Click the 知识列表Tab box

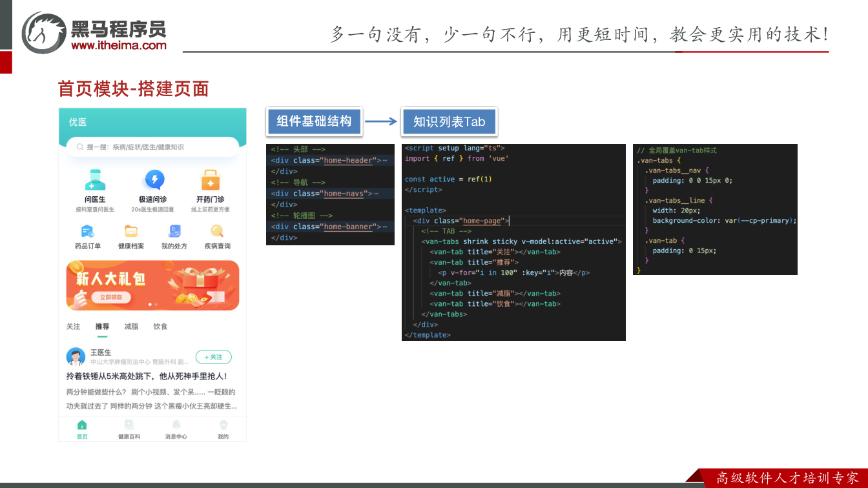(449, 121)
